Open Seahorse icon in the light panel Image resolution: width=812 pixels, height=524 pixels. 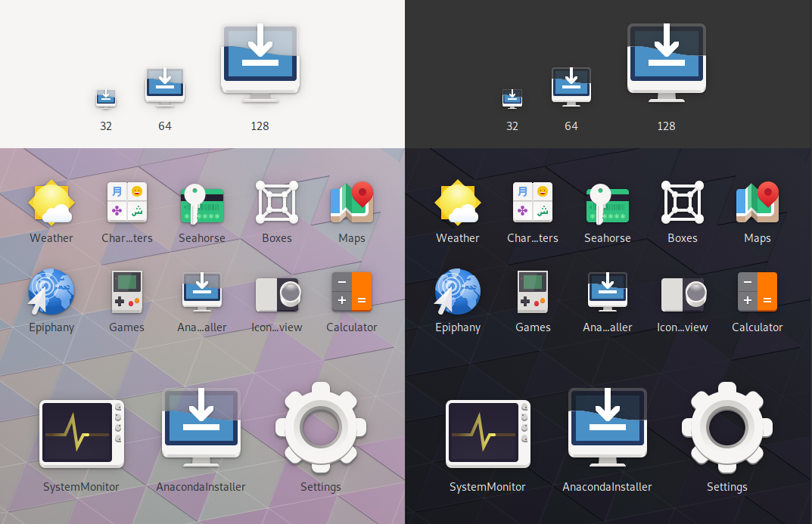(x=201, y=204)
